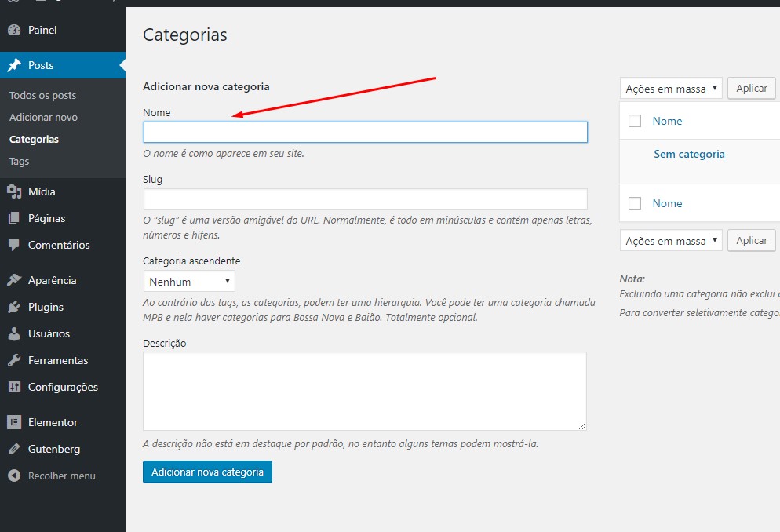Click the Gutenberg pencil icon
The width and height of the screenshot is (780, 532).
click(x=14, y=449)
